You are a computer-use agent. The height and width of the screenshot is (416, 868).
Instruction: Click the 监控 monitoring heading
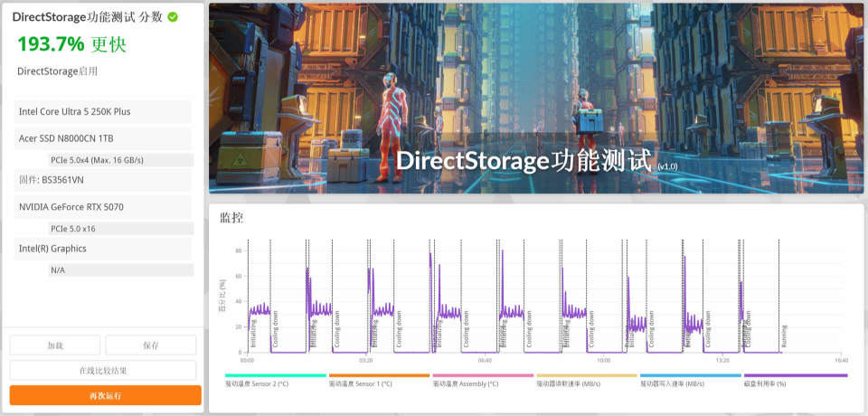tap(231, 218)
